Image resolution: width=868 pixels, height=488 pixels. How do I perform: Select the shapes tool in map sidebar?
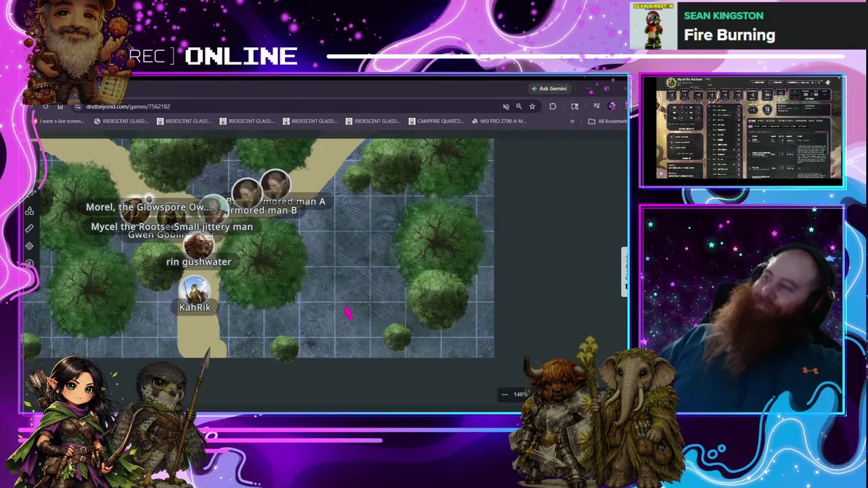[x=29, y=211]
